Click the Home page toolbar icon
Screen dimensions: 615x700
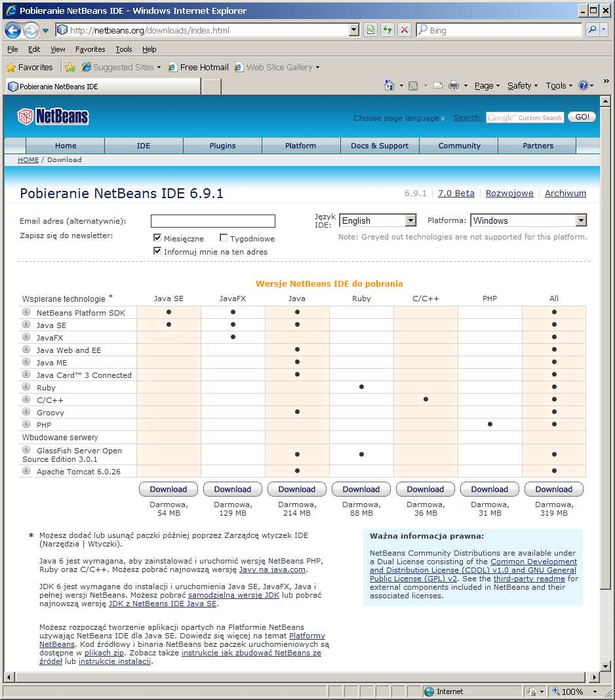point(389,85)
